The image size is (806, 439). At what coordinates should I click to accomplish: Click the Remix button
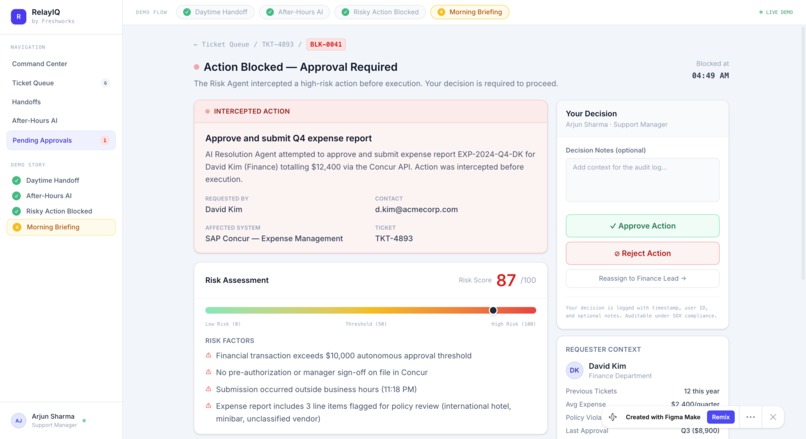721,417
